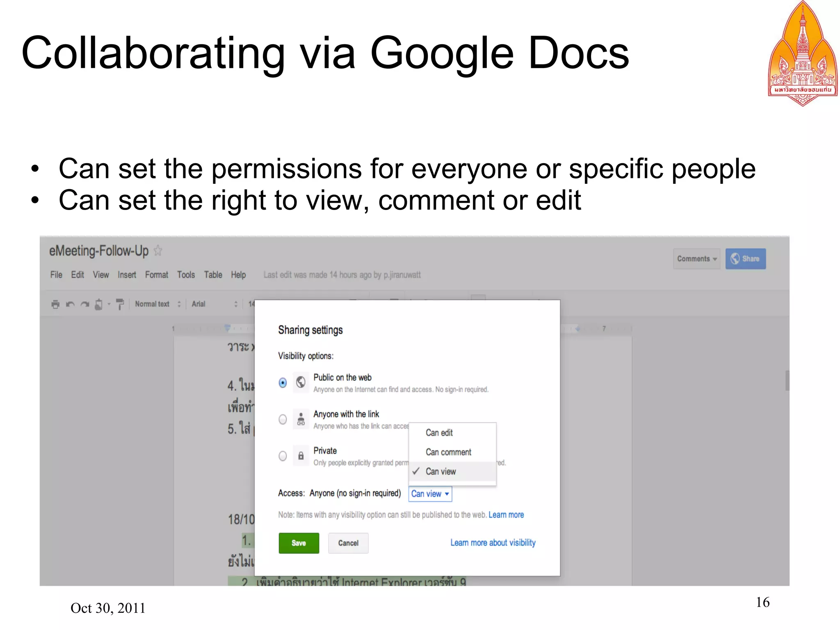Screen dimensions: 840x630
Task: Choose Can comment from the permission list
Action: (x=452, y=452)
